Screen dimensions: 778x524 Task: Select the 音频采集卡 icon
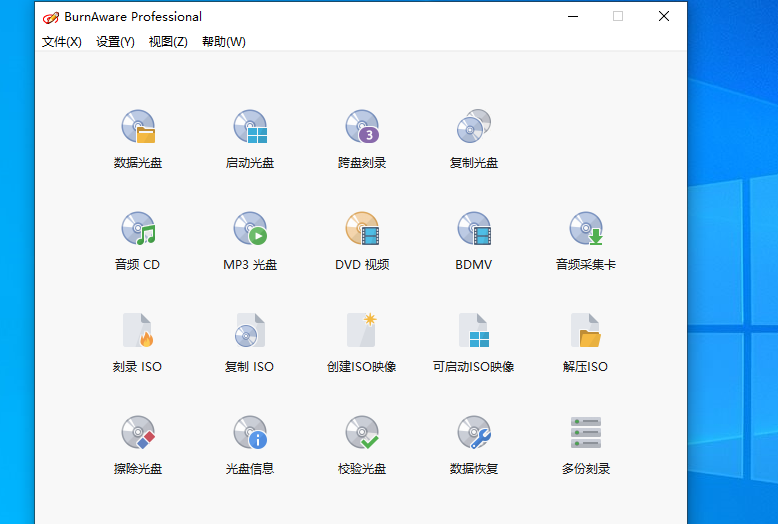(586, 229)
